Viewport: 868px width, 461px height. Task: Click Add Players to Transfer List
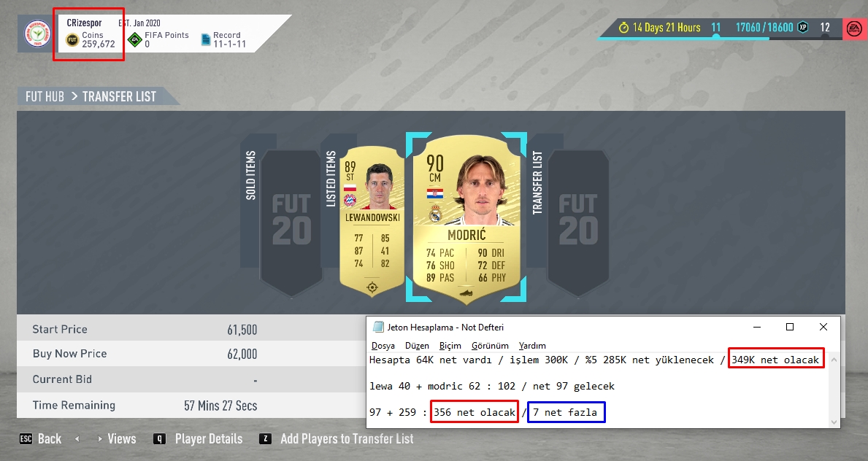[x=337, y=439]
